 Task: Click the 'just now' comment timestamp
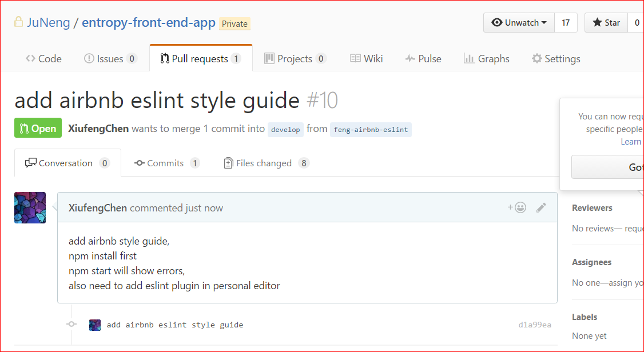coord(204,208)
